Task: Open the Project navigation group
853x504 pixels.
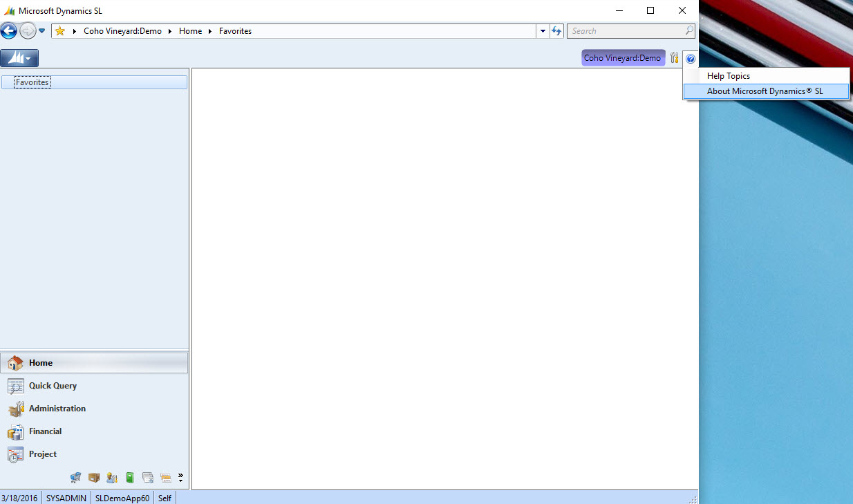Action: coord(94,454)
